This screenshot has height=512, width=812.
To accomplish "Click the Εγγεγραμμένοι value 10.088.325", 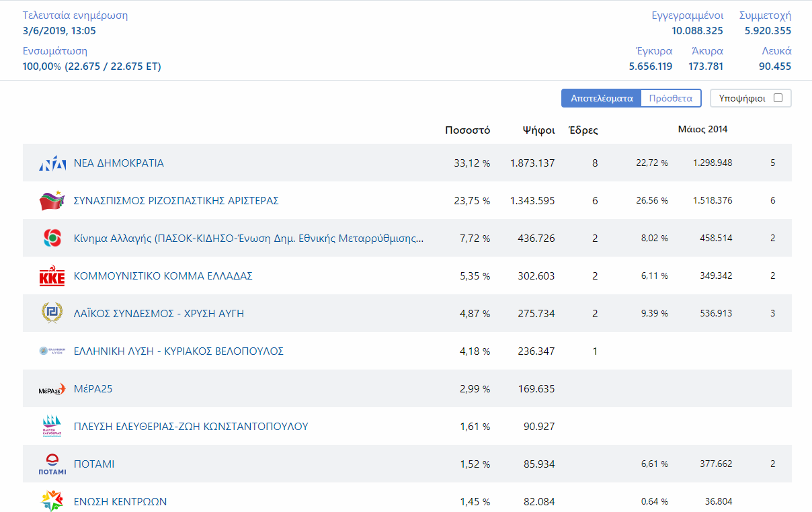I will (x=697, y=31).
